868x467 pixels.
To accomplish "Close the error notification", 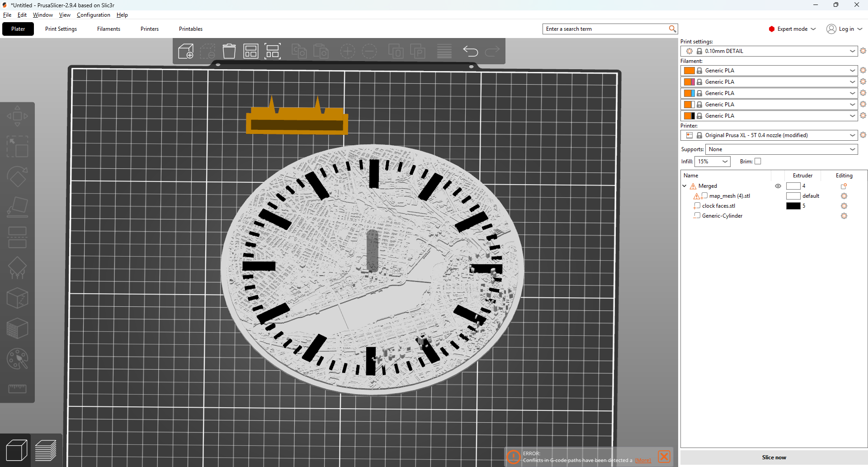I will coord(664,457).
